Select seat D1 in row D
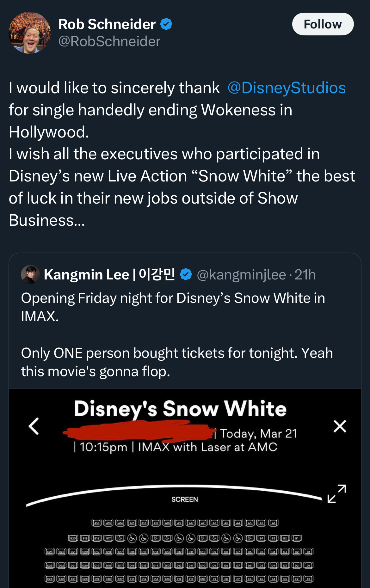370x588 pixels. click(x=309, y=565)
